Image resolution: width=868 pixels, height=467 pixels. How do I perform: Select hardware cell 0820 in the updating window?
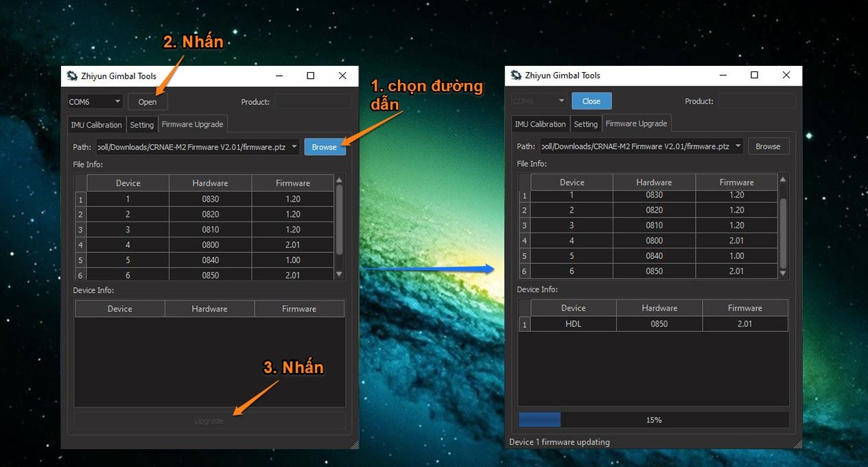654,210
